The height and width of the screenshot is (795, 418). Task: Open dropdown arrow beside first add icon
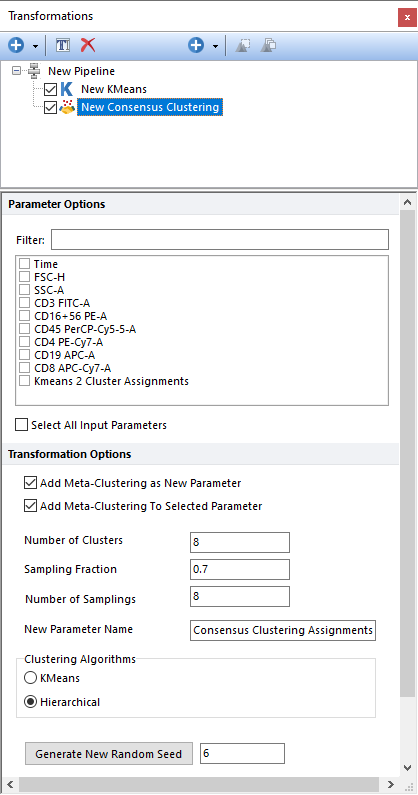point(35,46)
